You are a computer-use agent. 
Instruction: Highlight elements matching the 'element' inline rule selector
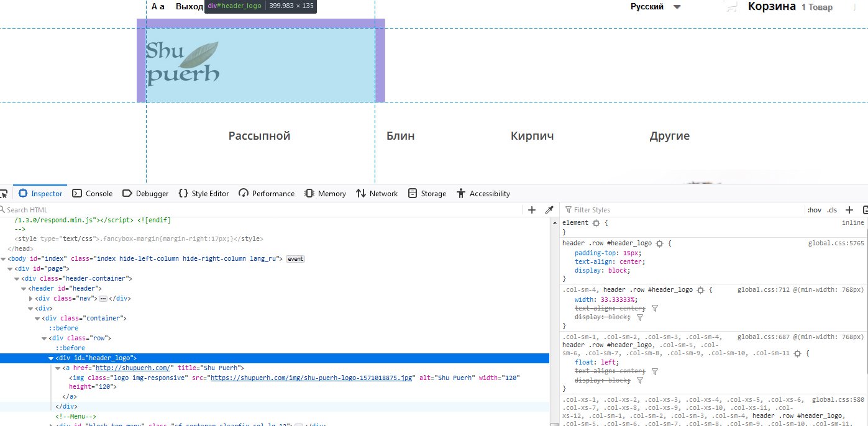pyautogui.click(x=596, y=222)
